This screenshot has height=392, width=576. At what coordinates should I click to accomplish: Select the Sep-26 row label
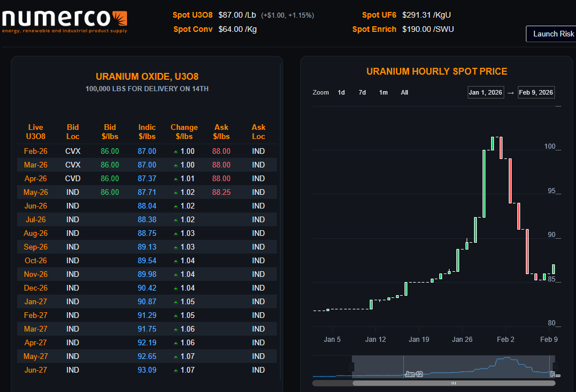(x=36, y=247)
